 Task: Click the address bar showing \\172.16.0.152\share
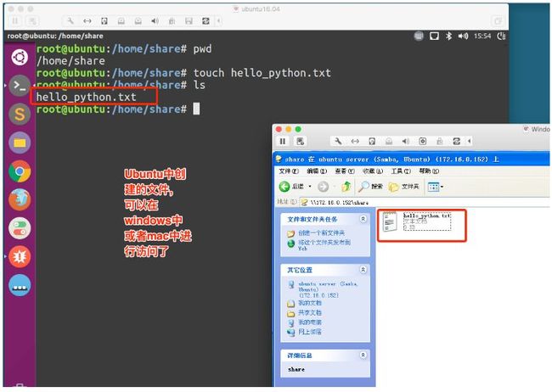click(x=425, y=202)
